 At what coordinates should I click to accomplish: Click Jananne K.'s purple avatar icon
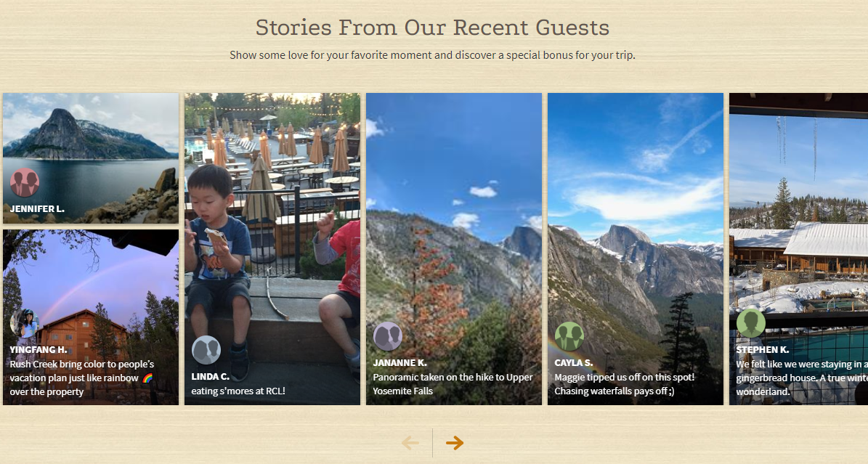(x=388, y=336)
